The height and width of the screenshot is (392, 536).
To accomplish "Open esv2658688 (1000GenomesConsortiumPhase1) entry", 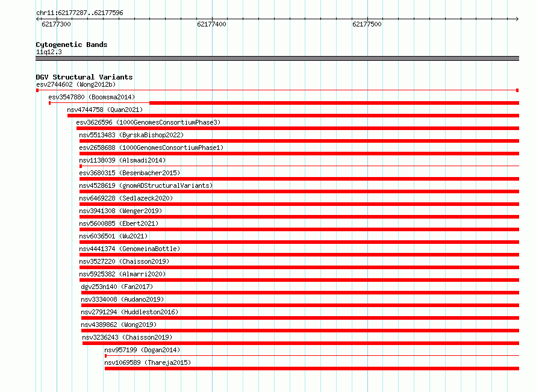I will [151, 148].
